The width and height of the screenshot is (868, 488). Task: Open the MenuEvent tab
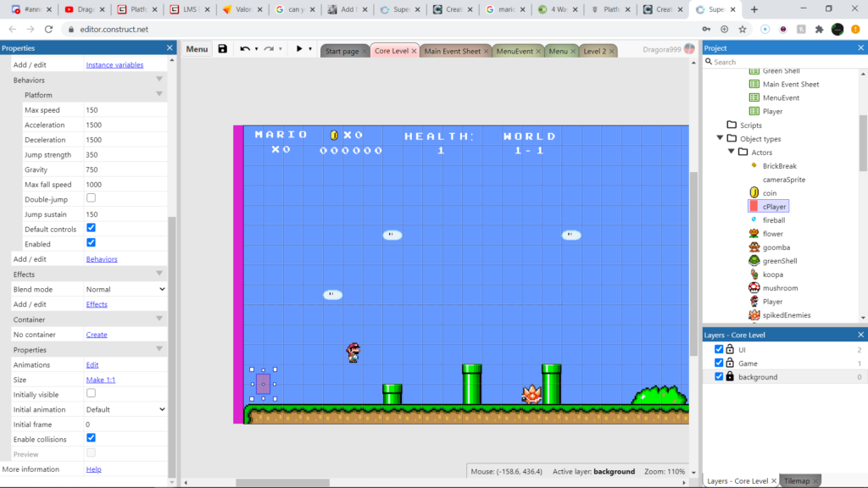[515, 51]
